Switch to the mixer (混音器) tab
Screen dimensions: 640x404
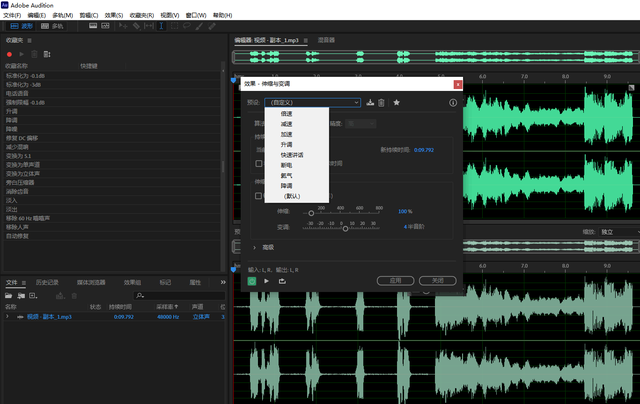(326, 40)
